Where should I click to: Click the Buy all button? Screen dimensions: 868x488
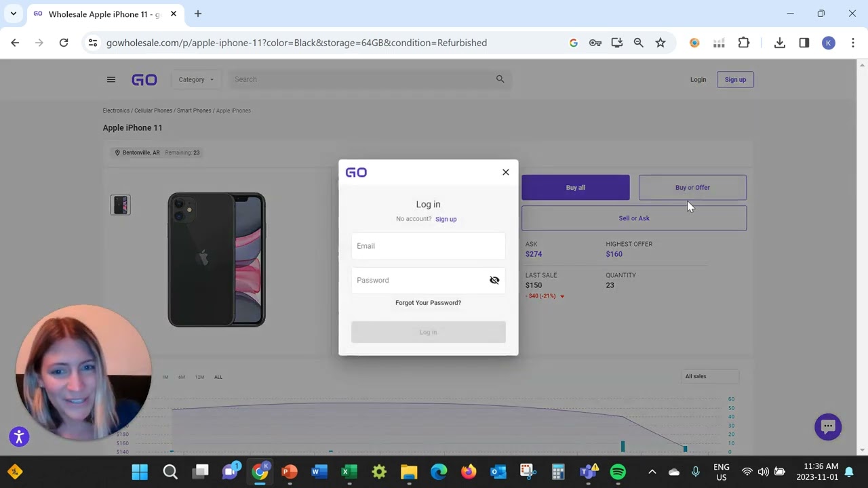tap(575, 188)
